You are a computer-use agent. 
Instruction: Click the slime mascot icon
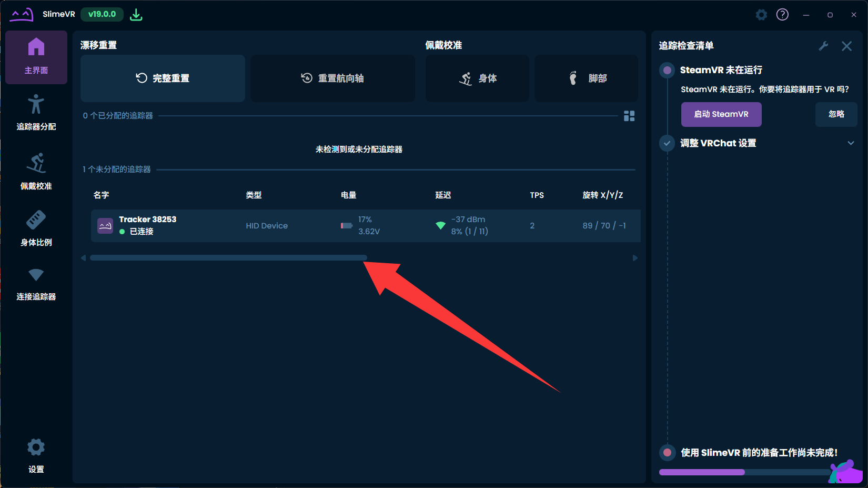(845, 472)
